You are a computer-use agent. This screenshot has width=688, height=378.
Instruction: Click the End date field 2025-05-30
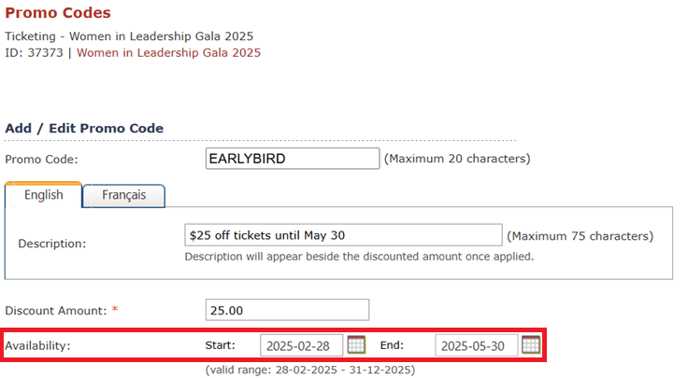click(x=477, y=346)
